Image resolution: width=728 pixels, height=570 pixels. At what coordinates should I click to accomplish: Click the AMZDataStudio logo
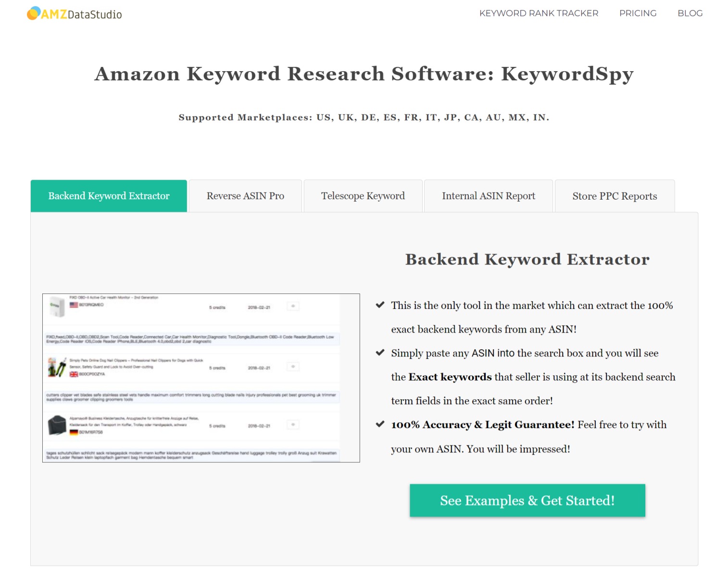click(75, 14)
